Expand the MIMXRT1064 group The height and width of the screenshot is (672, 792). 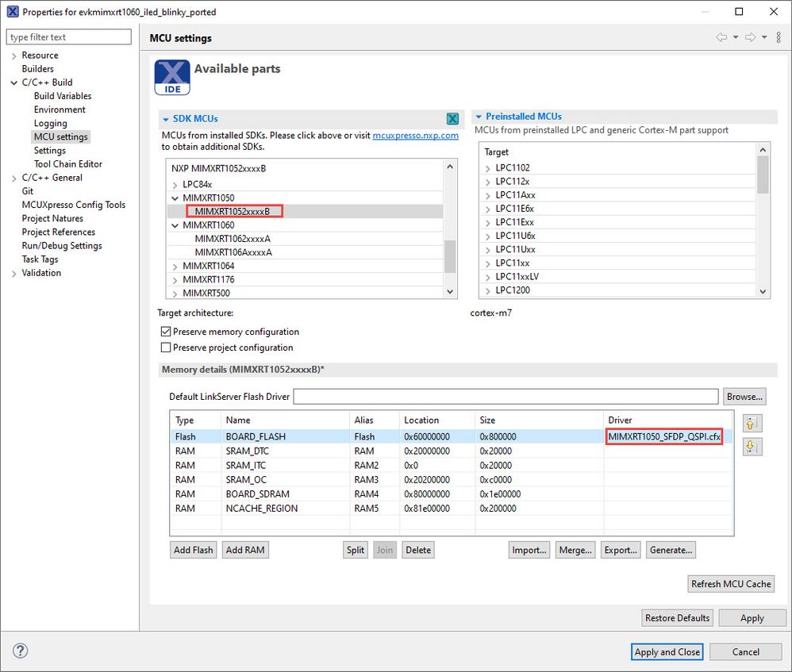click(175, 266)
